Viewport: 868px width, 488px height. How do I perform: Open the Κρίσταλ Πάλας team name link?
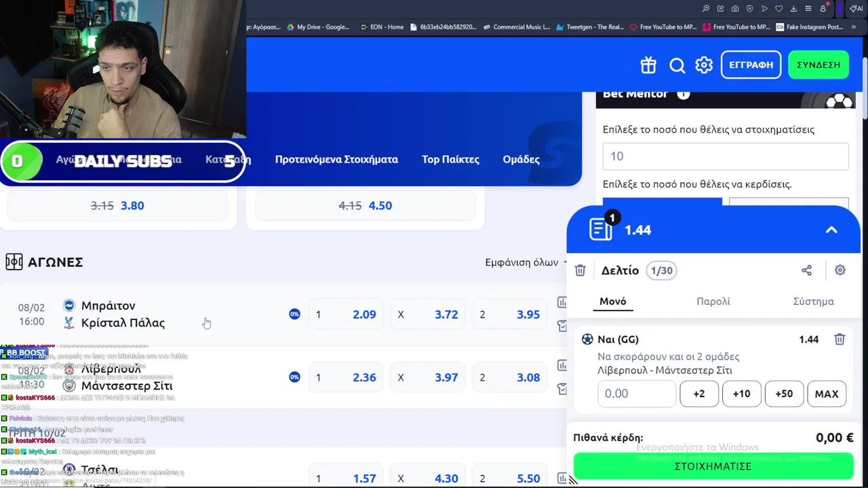(123, 323)
